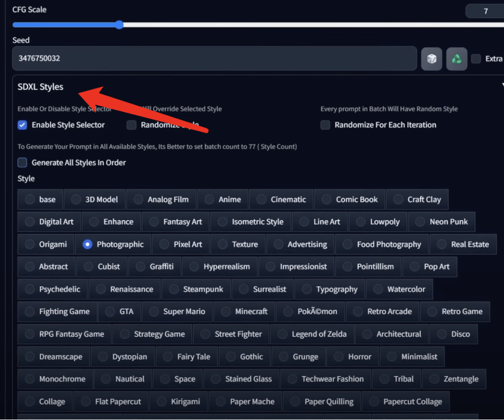Select the Watercolor style option
Image resolution: width=504 pixels, height=420 pixels.
pyautogui.click(x=399, y=289)
